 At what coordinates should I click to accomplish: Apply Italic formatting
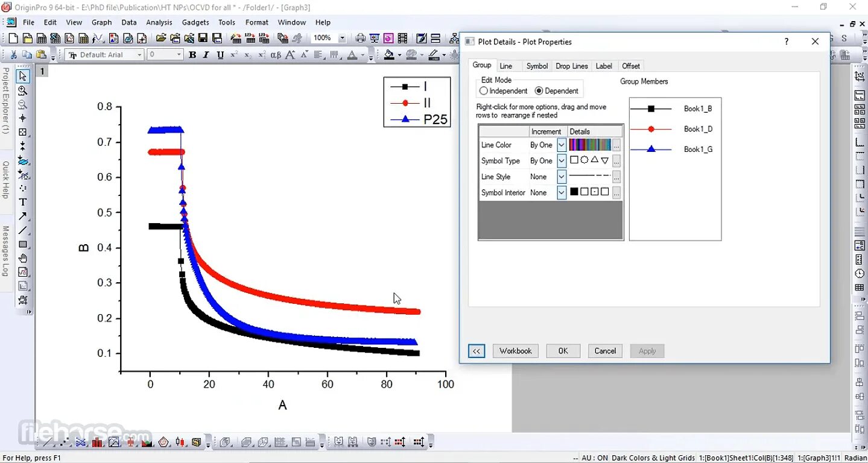(x=206, y=55)
